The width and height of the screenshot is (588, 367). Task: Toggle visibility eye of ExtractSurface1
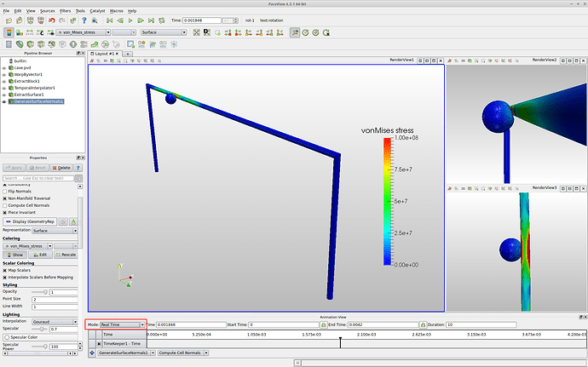click(x=4, y=95)
